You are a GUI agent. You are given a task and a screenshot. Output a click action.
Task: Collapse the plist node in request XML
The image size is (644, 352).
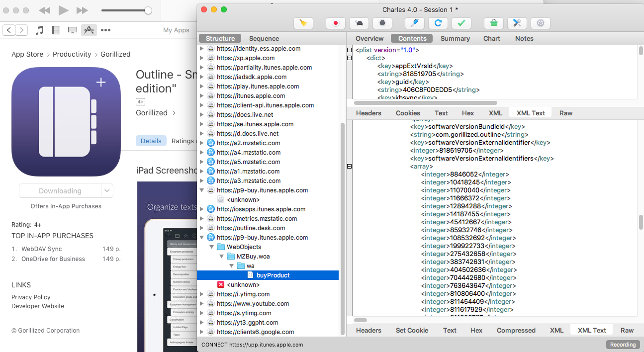click(x=349, y=50)
